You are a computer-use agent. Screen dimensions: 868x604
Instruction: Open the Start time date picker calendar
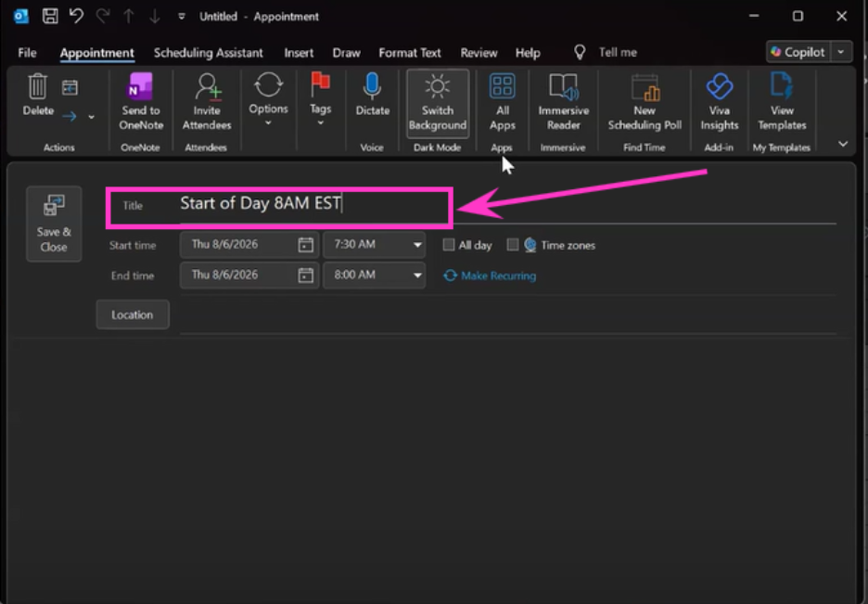[x=306, y=245]
